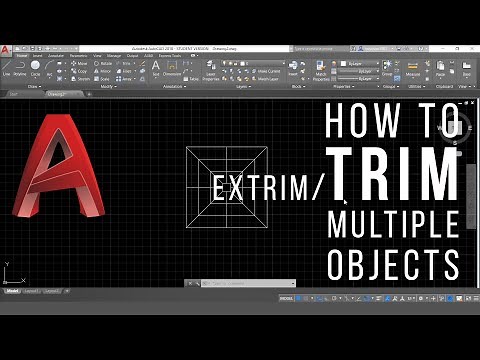Open the Parametric ribbon tab
Screen dimensions: 480x360
[78, 56]
